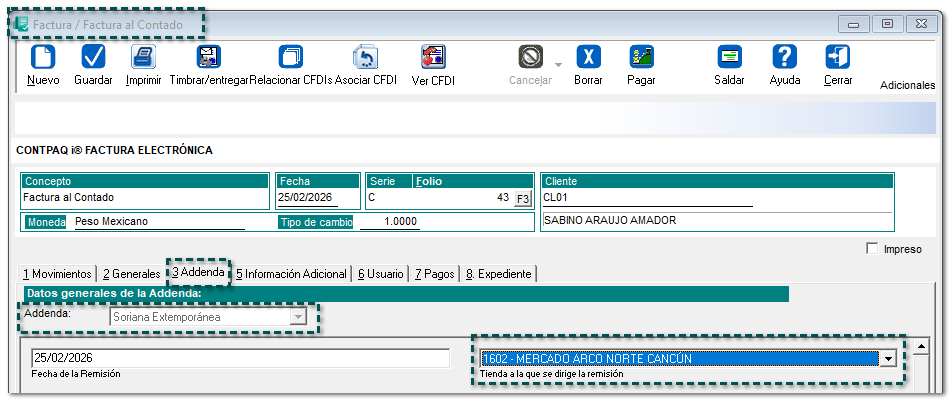The width and height of the screenshot is (952, 402).
Task: Switch to the 1 Movimientos tab
Action: pyautogui.click(x=58, y=274)
